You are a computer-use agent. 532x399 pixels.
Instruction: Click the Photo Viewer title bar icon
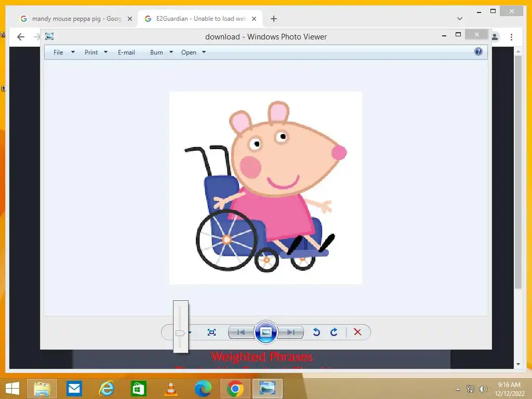[49, 36]
